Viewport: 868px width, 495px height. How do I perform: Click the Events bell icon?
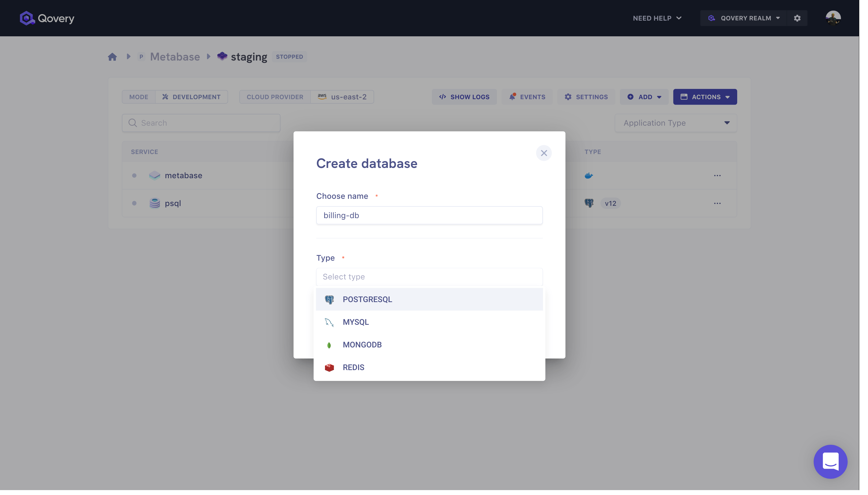512,97
